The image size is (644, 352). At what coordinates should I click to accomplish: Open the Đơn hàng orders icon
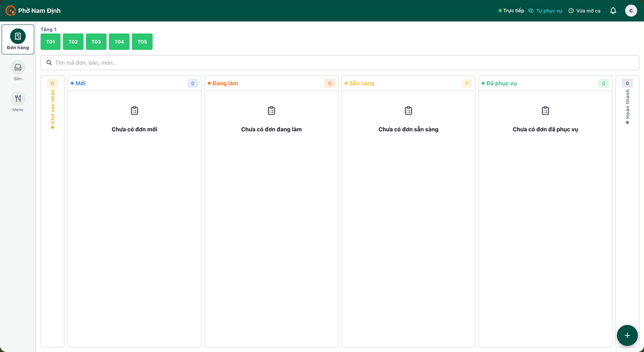pyautogui.click(x=18, y=36)
